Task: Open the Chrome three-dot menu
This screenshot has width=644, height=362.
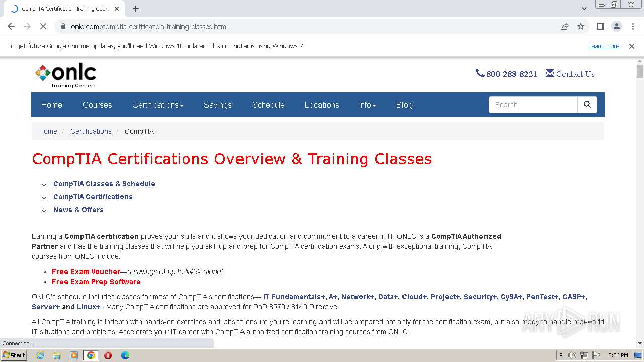Action: pyautogui.click(x=633, y=26)
